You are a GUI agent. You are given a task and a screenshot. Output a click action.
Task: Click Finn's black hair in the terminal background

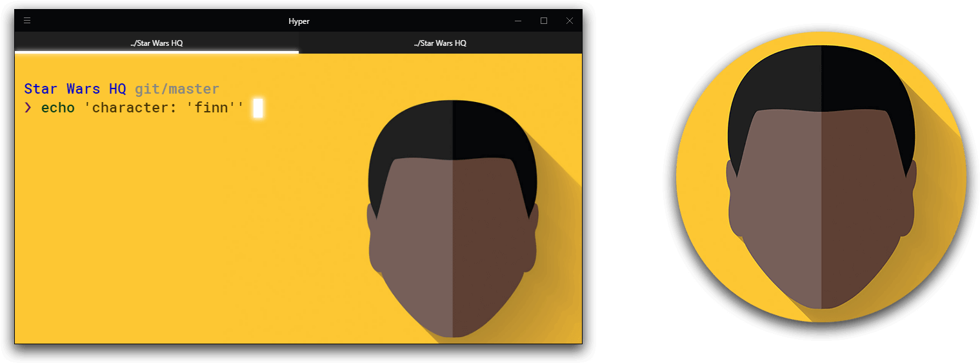(452, 129)
